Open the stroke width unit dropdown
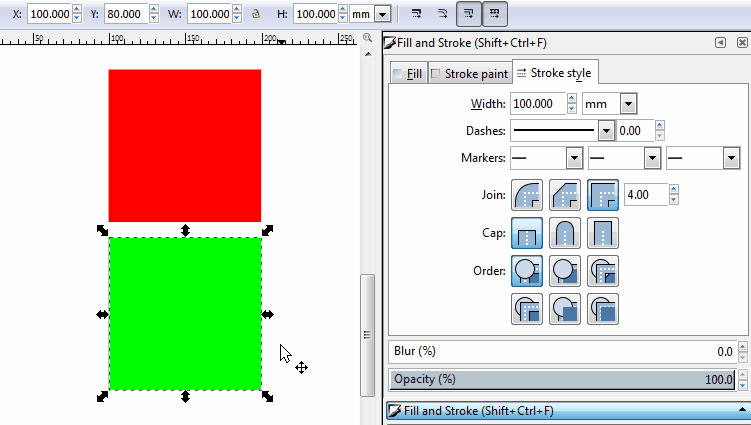The width and height of the screenshot is (751, 425). point(629,104)
